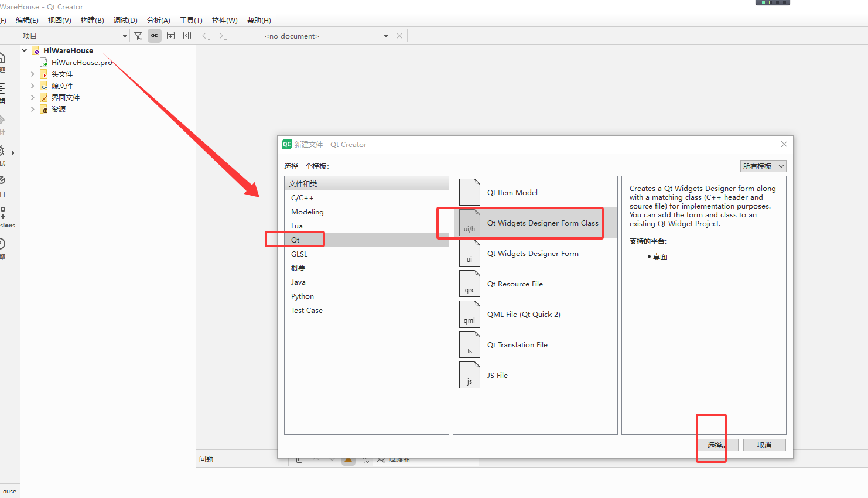Click the ts icon of Qt Translation File
This screenshot has height=498, width=868.
tap(470, 345)
